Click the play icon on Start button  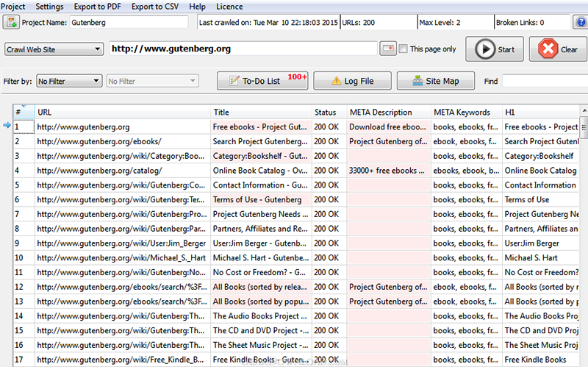click(485, 49)
